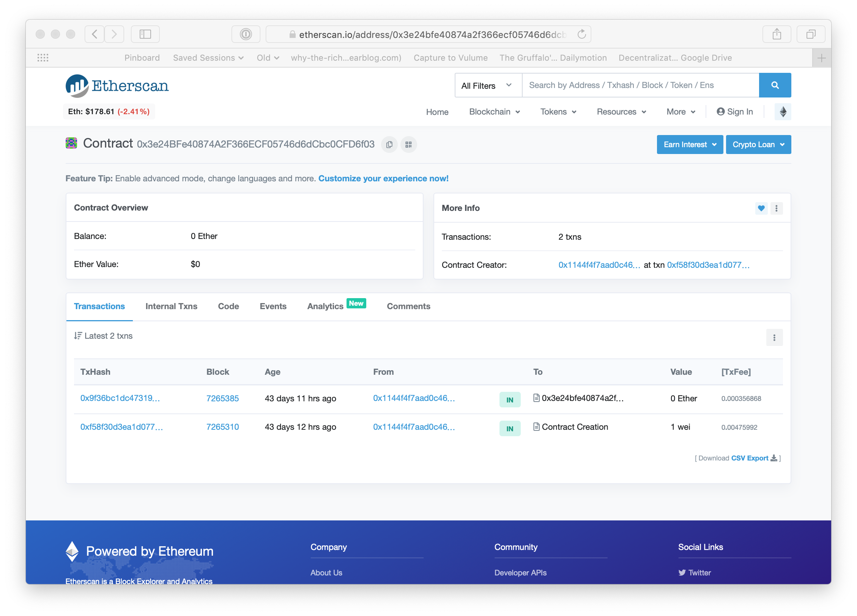Go back with Safari's back arrow
This screenshot has width=857, height=616.
(95, 34)
